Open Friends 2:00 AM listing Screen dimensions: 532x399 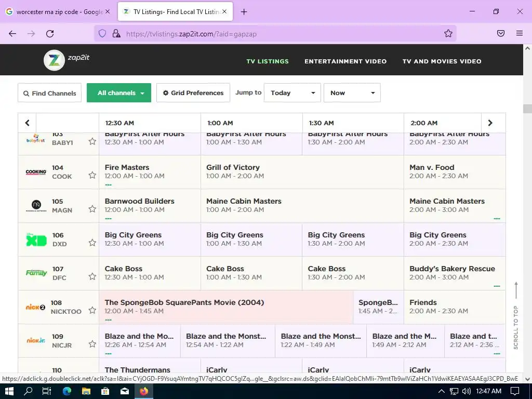[x=455, y=307]
